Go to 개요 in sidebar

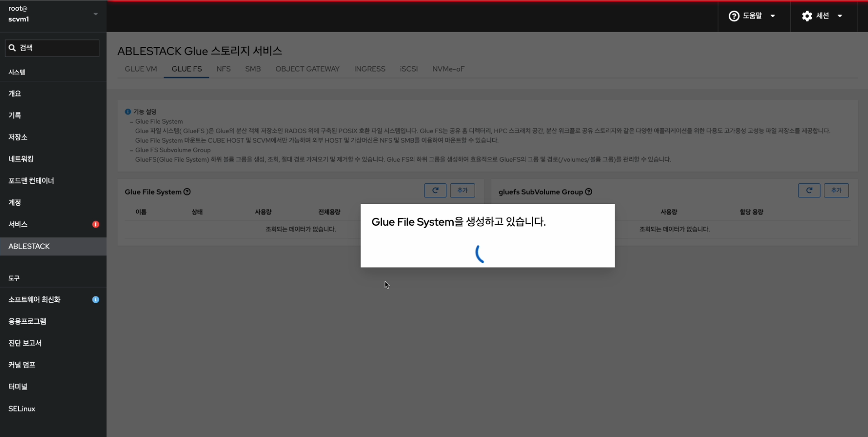(53, 93)
